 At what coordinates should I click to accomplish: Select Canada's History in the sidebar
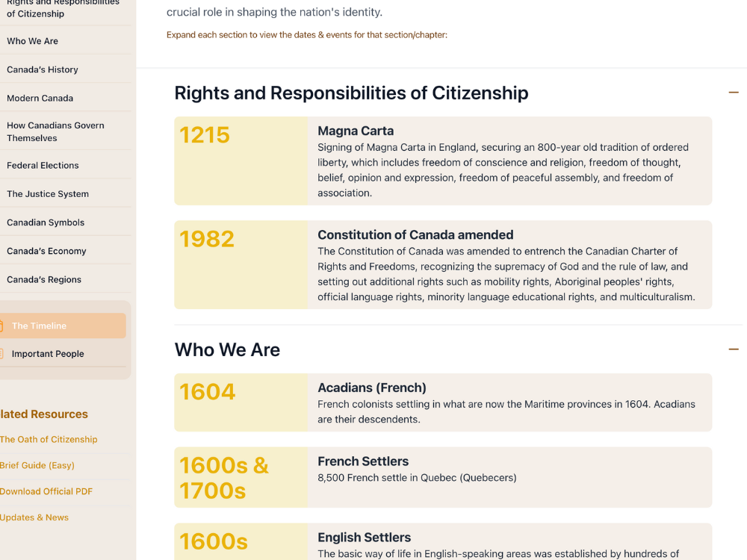click(x=43, y=69)
